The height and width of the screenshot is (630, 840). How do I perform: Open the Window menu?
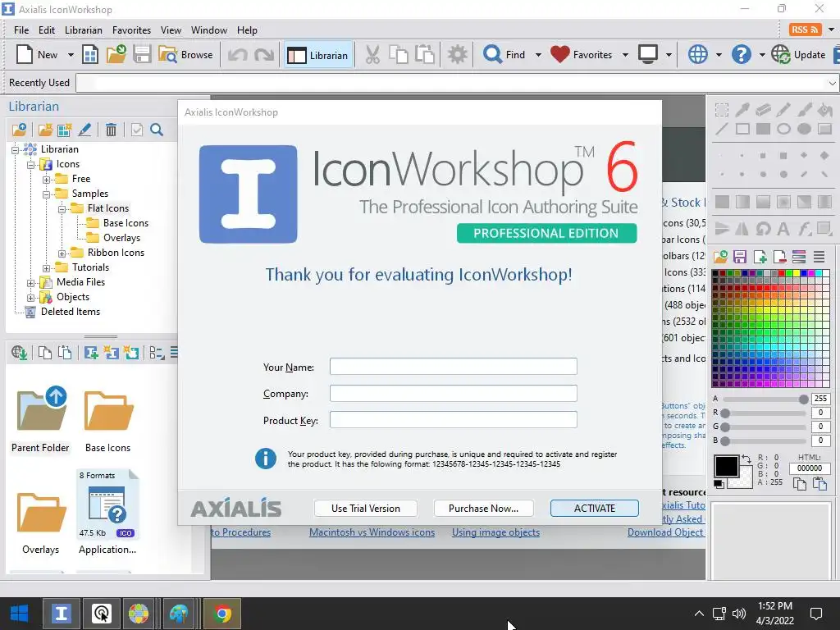[x=209, y=30]
